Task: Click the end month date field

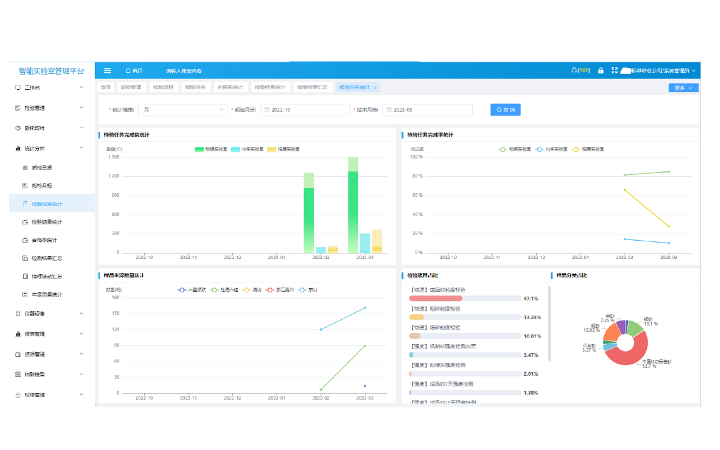Action: [427, 110]
